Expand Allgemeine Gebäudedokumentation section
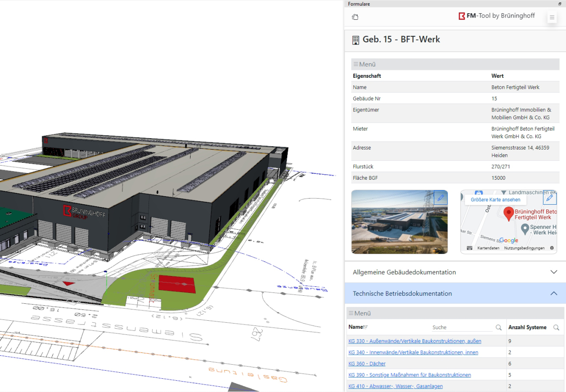 coord(455,272)
